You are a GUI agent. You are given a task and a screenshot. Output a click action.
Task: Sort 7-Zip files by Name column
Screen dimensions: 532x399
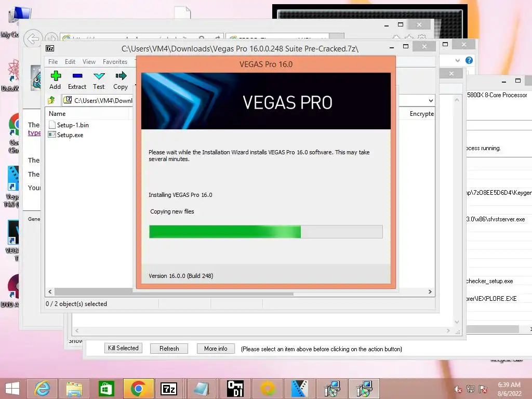tap(57, 114)
